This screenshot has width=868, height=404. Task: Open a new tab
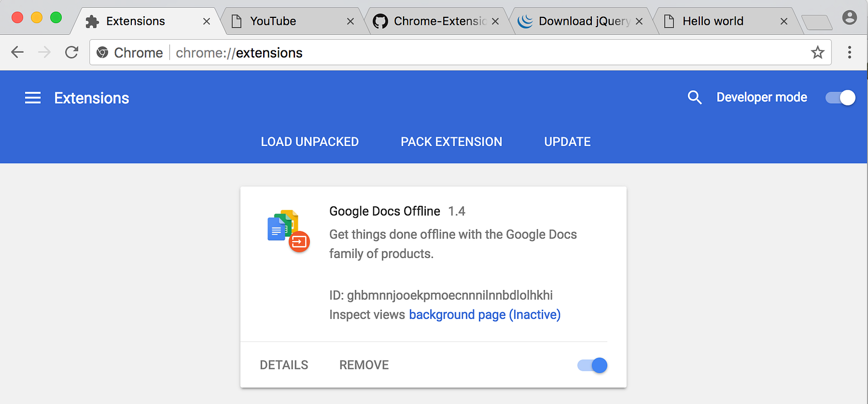(817, 22)
